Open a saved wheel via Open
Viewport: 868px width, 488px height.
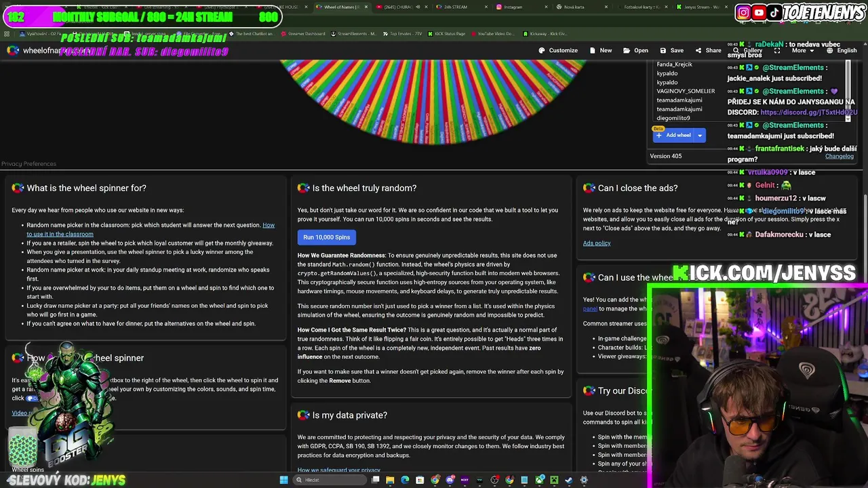635,50
